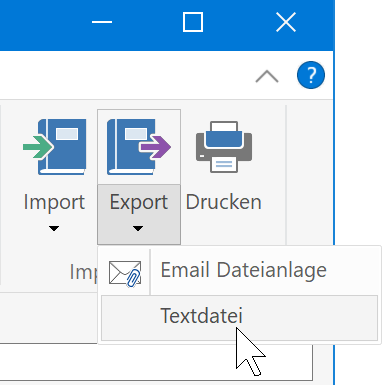The image size is (388, 385).
Task: Close the window with the X button
Action: [x=286, y=22]
